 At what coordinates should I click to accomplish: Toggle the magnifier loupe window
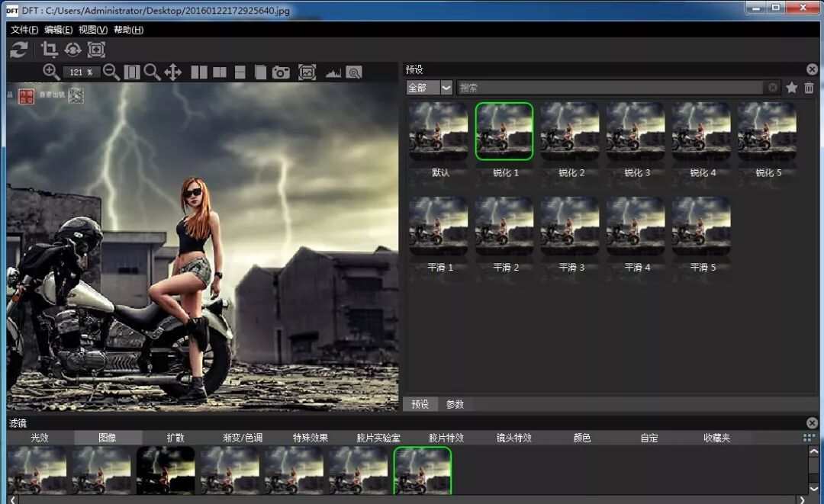[354, 72]
